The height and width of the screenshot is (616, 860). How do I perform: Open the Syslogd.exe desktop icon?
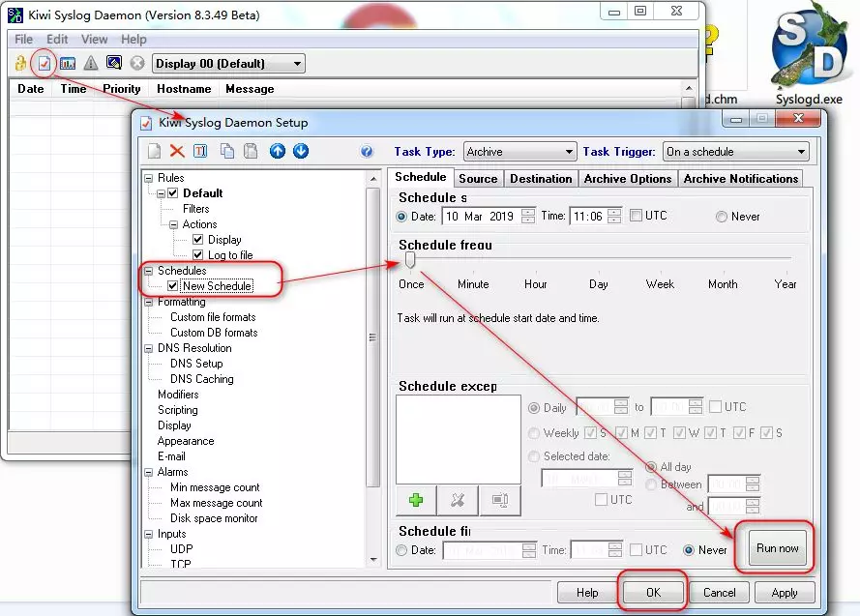pos(809,55)
